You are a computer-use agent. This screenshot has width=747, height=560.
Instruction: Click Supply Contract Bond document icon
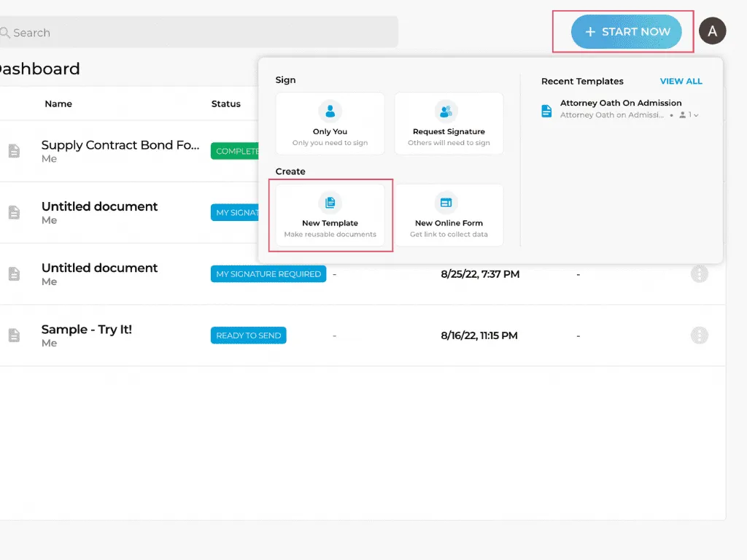pyautogui.click(x=15, y=151)
